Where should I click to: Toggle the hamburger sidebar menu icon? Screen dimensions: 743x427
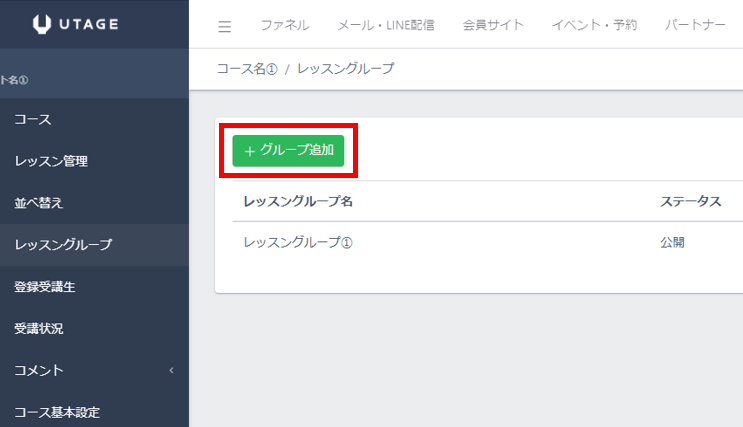point(224,26)
